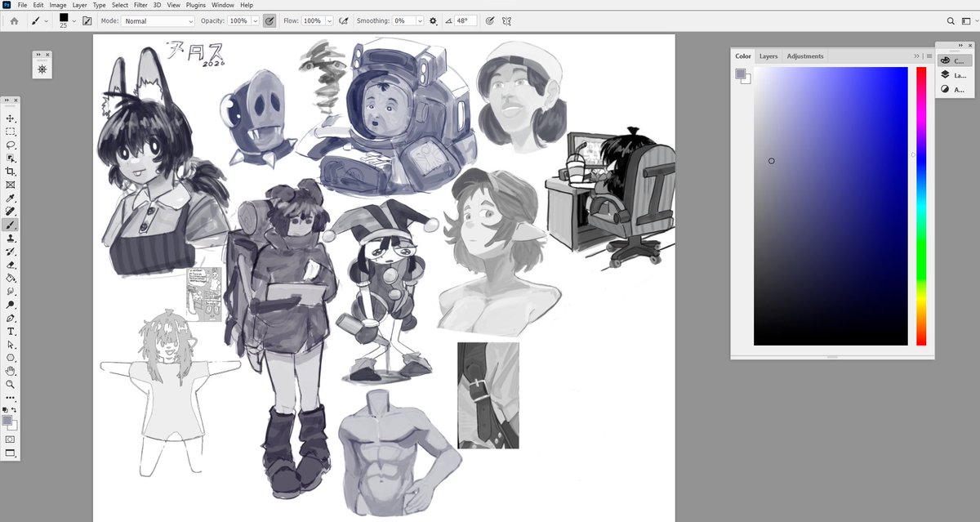
Task: Open the Smoothing value dropdown arrow
Action: pyautogui.click(x=421, y=20)
